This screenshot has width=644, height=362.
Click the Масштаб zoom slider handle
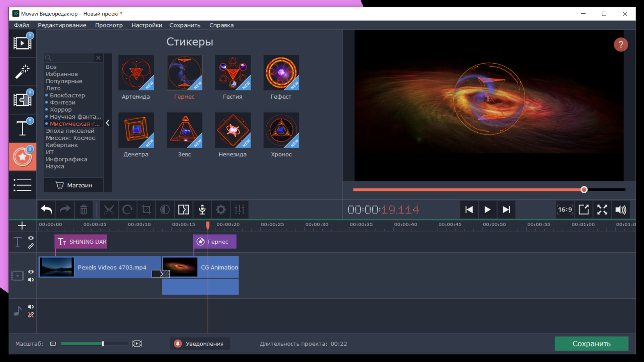(x=103, y=344)
